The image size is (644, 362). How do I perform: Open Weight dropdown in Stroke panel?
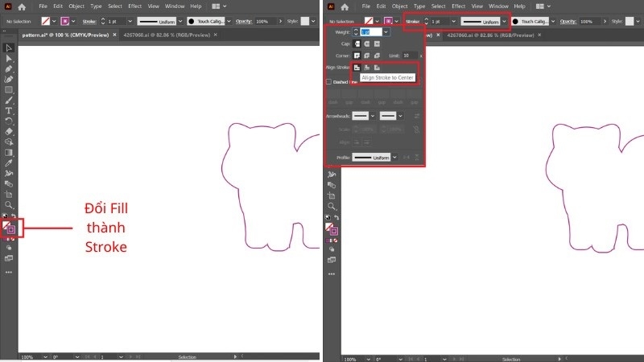(386, 32)
